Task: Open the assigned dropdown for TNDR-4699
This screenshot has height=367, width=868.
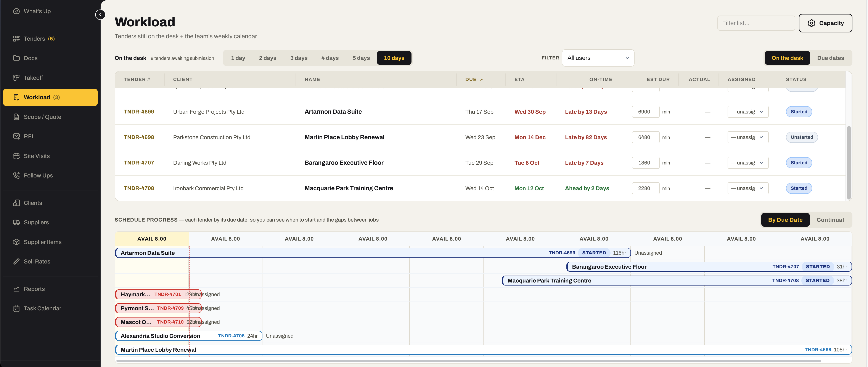Action: click(x=748, y=112)
